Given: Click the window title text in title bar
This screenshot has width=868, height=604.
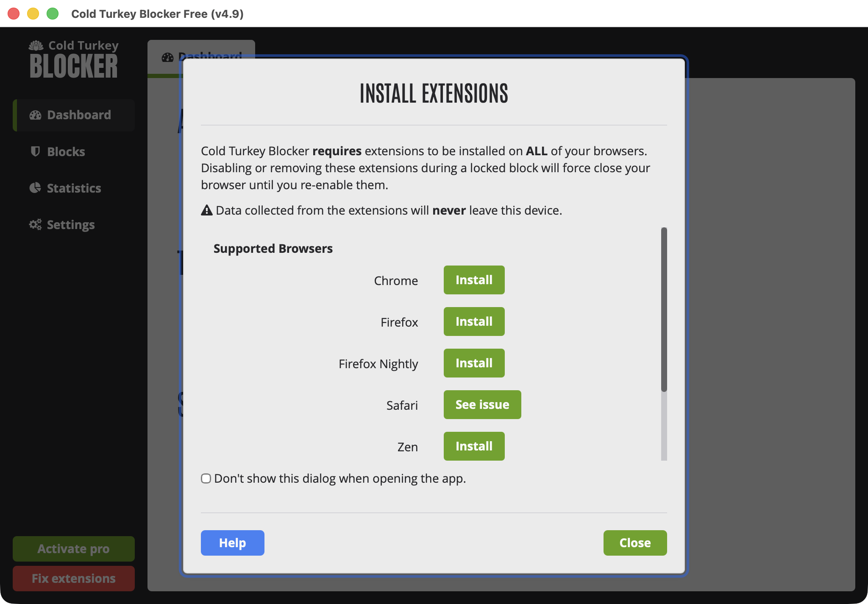Looking at the screenshot, I should [157, 14].
